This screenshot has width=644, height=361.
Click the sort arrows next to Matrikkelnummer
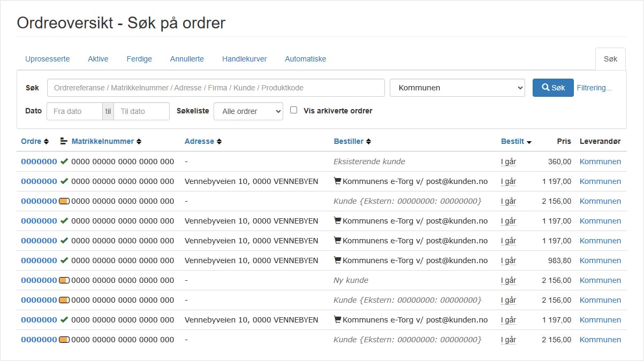point(139,141)
